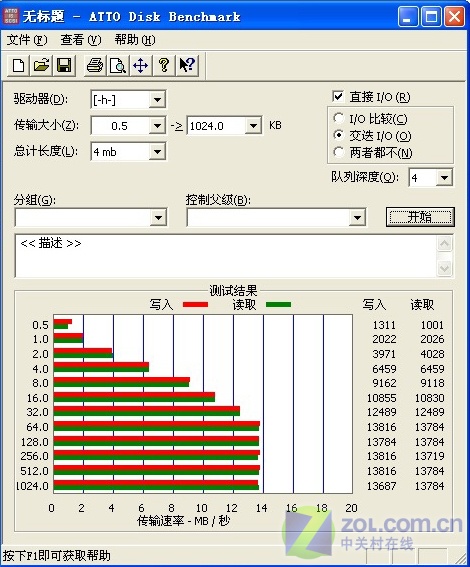
Task: Open the 查看 menu
Action: tap(81, 39)
